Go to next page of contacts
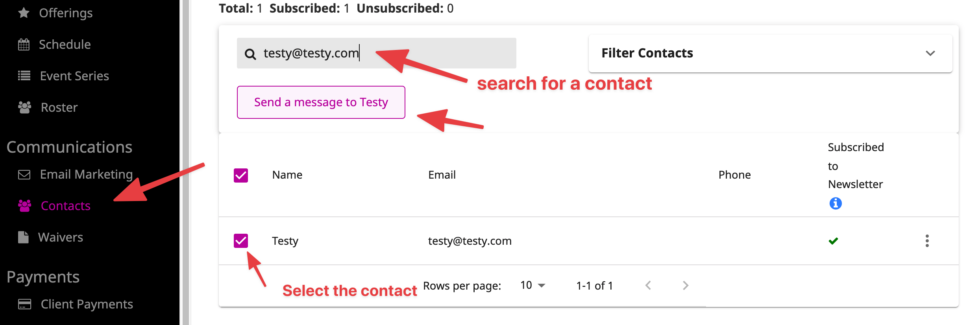 coord(685,285)
